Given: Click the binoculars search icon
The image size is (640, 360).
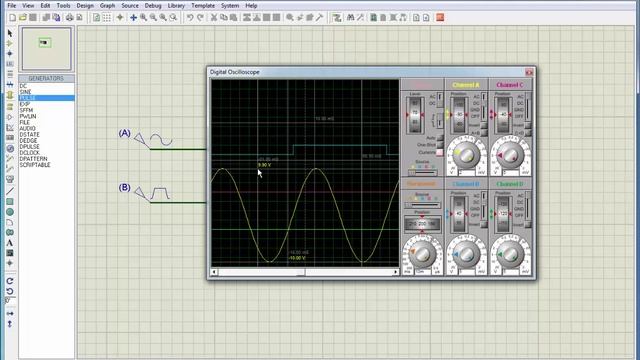Looking at the screenshot, I should point(350,18).
